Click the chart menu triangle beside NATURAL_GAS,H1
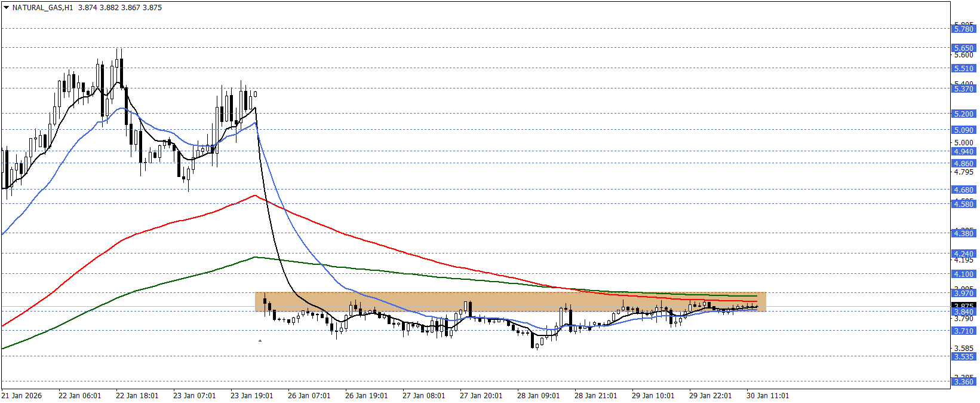The width and height of the screenshot is (980, 403). click(7, 8)
